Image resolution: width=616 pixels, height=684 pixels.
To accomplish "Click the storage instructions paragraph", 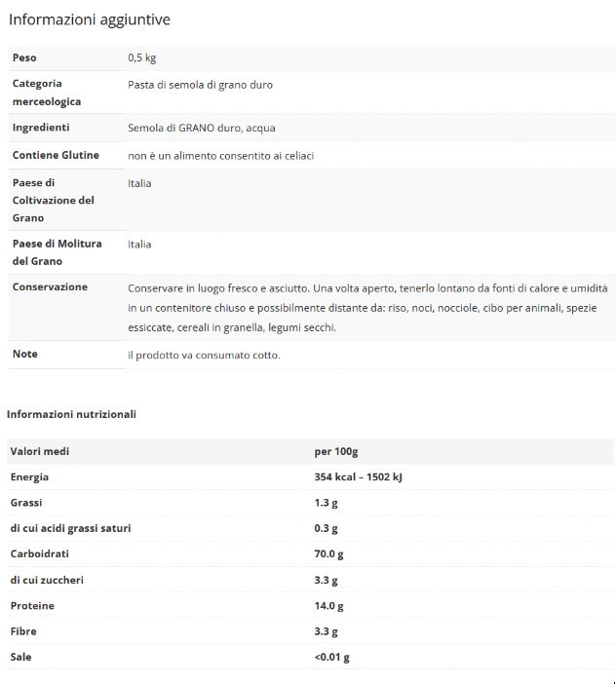I will tap(367, 308).
